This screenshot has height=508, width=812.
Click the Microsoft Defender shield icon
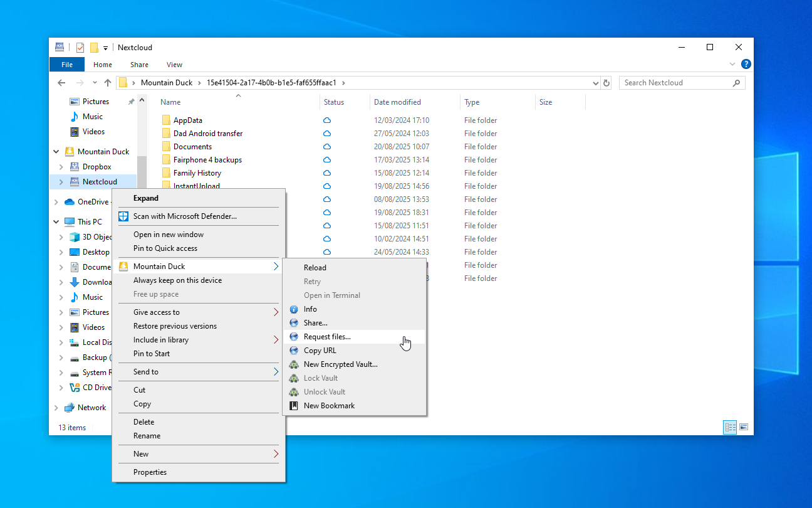point(123,216)
